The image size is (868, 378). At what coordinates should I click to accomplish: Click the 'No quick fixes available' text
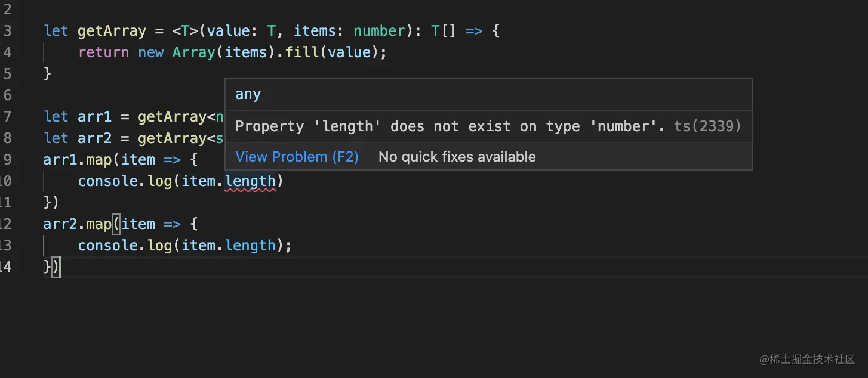(457, 157)
